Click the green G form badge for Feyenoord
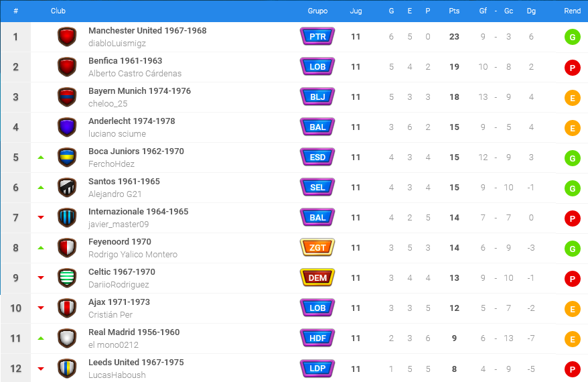The height and width of the screenshot is (382, 588). click(x=572, y=249)
